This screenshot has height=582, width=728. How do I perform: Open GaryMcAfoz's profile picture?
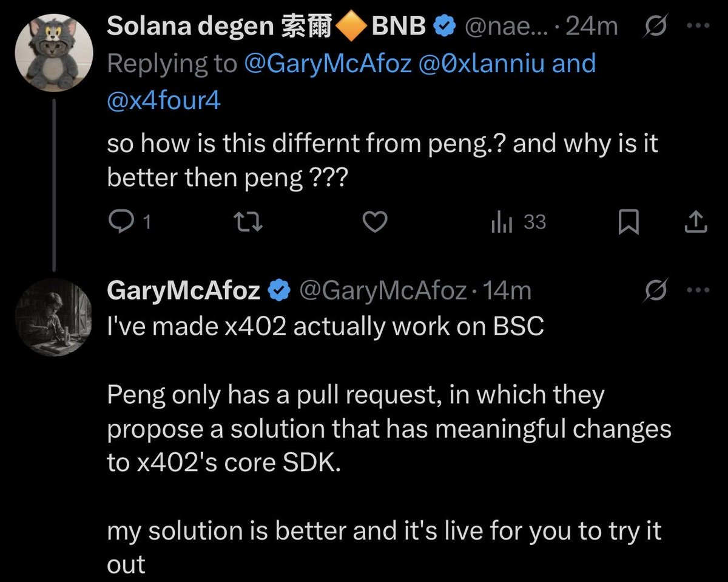[53, 317]
